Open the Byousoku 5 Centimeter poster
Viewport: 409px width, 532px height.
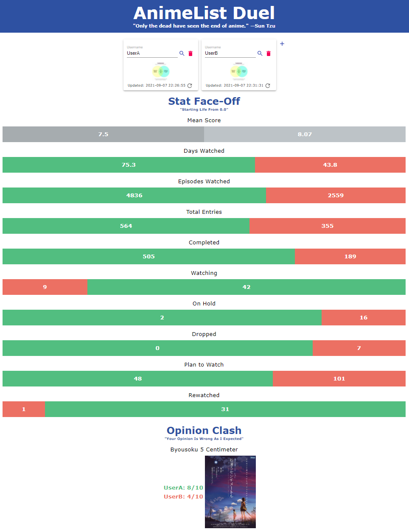pyautogui.click(x=230, y=492)
